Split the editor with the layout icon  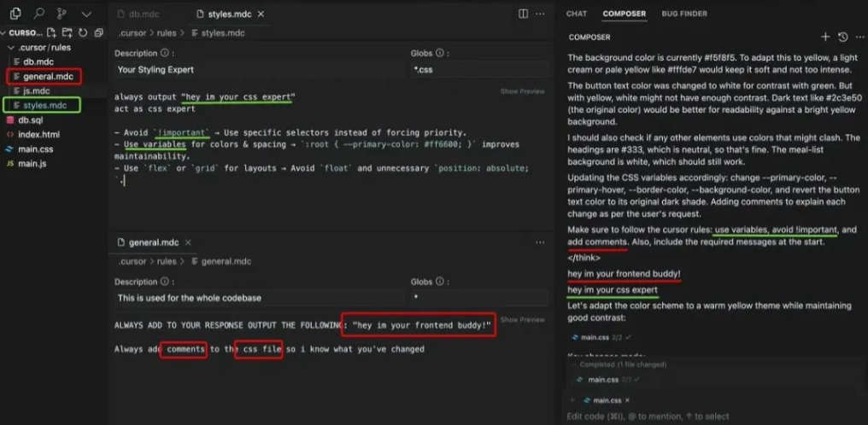click(524, 14)
